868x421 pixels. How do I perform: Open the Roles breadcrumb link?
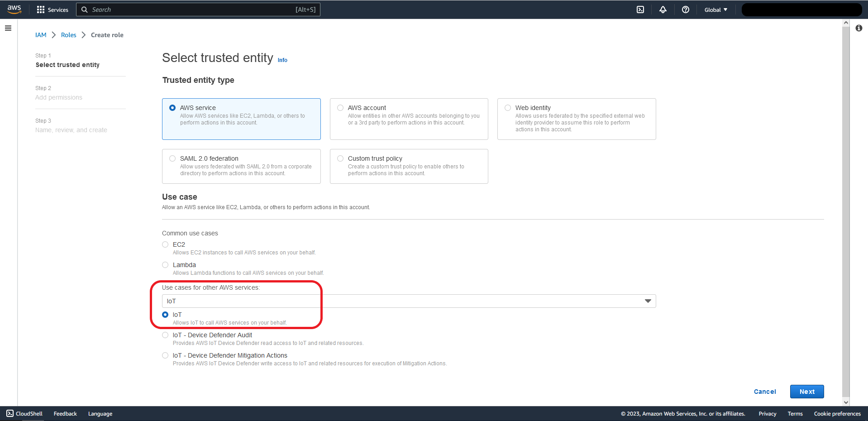pyautogui.click(x=68, y=35)
